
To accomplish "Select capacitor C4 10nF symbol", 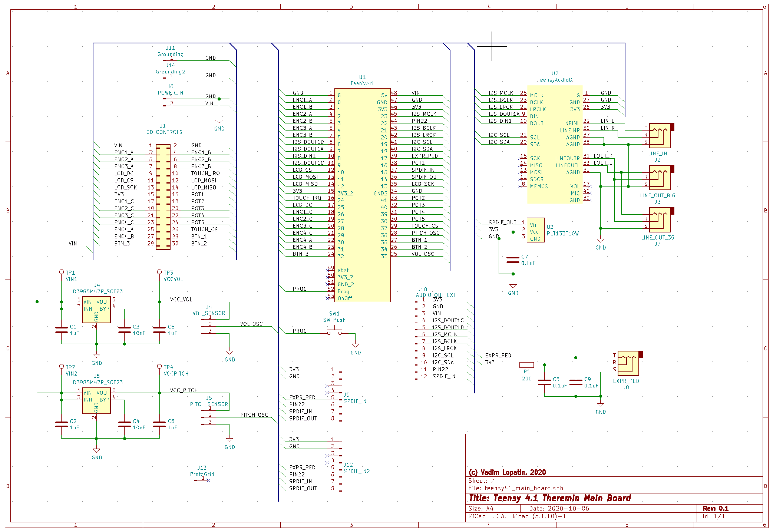I will [125, 424].
